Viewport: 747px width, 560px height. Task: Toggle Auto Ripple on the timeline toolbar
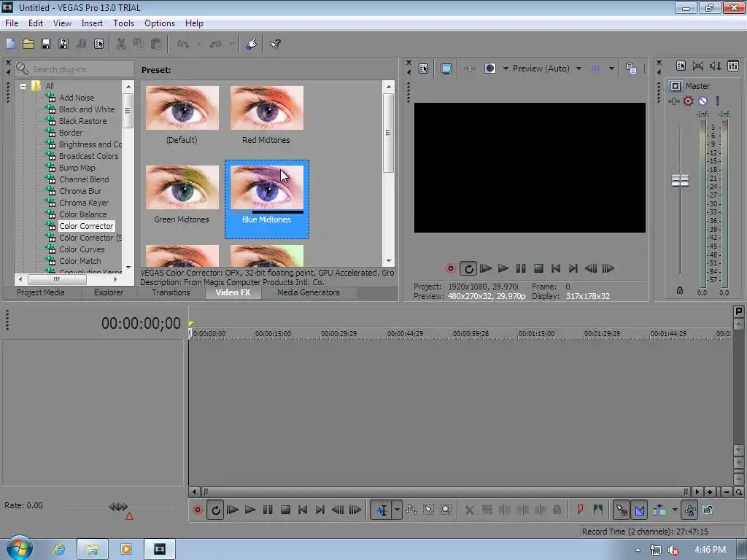659,510
